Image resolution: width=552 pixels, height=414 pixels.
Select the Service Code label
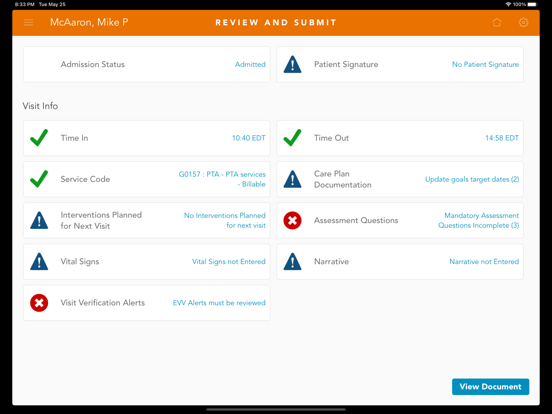[85, 179]
